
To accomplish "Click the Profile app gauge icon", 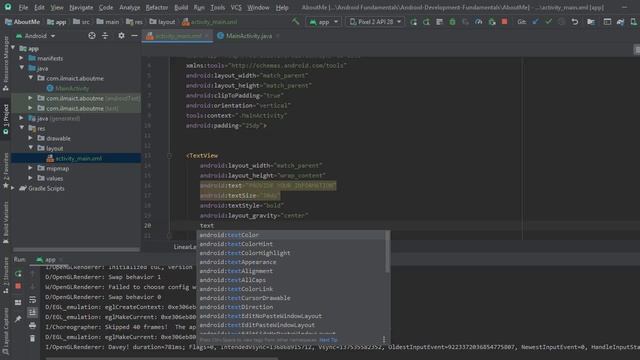I will click(x=478, y=22).
